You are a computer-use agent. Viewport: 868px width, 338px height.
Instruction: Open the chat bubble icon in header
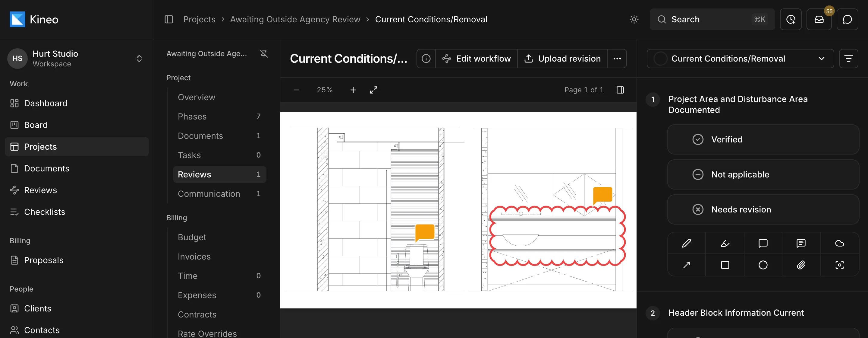point(847,19)
